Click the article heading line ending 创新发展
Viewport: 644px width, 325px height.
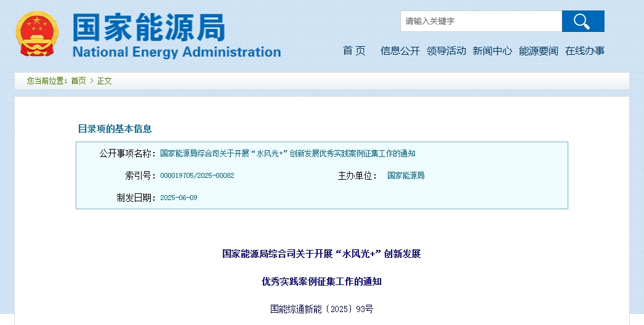(321, 254)
